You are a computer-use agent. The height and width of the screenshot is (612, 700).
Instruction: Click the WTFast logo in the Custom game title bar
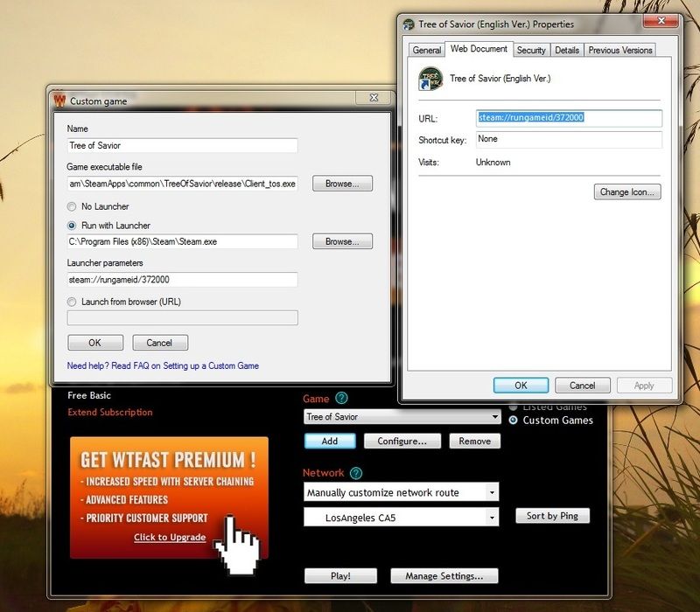[59, 101]
